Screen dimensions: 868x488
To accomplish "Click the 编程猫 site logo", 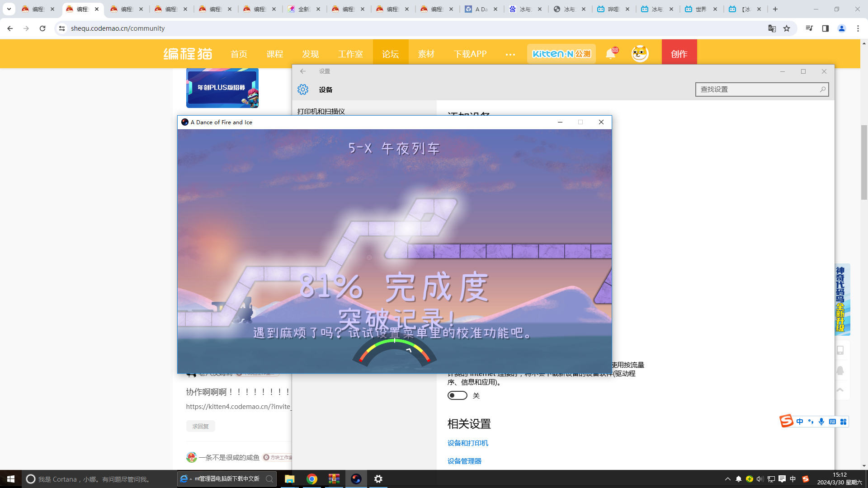I will click(188, 54).
